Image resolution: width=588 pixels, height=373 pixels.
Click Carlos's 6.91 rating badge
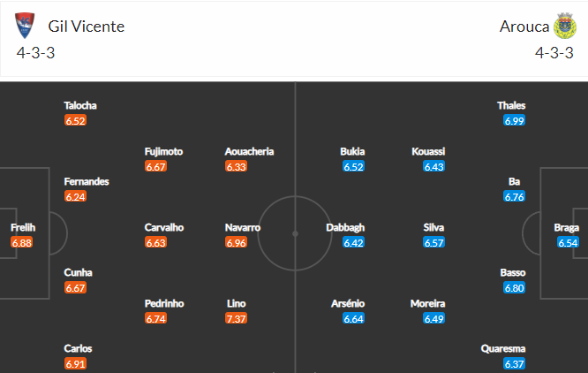(x=75, y=363)
